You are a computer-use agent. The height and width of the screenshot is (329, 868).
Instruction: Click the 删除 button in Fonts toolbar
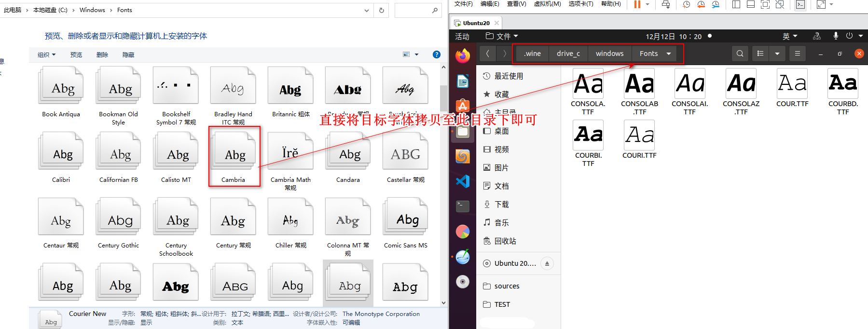click(x=102, y=55)
